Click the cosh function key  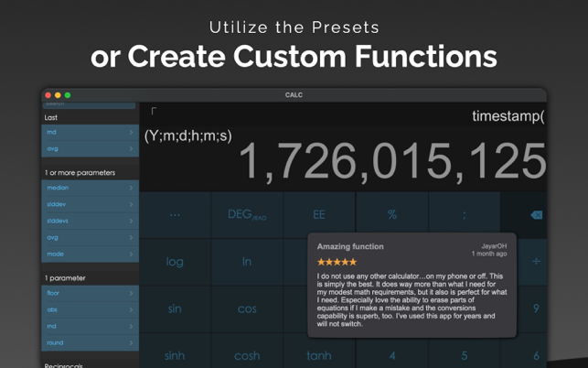pyautogui.click(x=247, y=355)
